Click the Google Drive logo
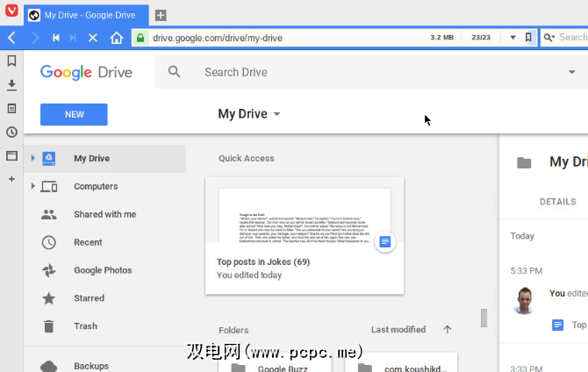The width and height of the screenshot is (588, 372). coord(86,72)
